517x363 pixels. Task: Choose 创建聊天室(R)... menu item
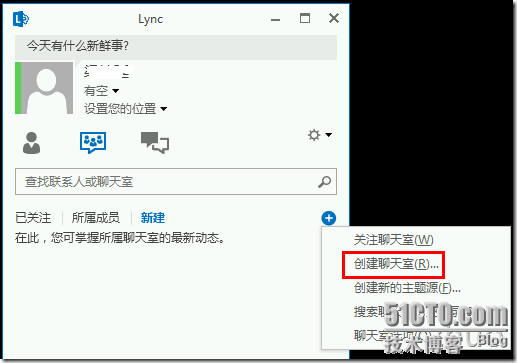pyautogui.click(x=396, y=264)
